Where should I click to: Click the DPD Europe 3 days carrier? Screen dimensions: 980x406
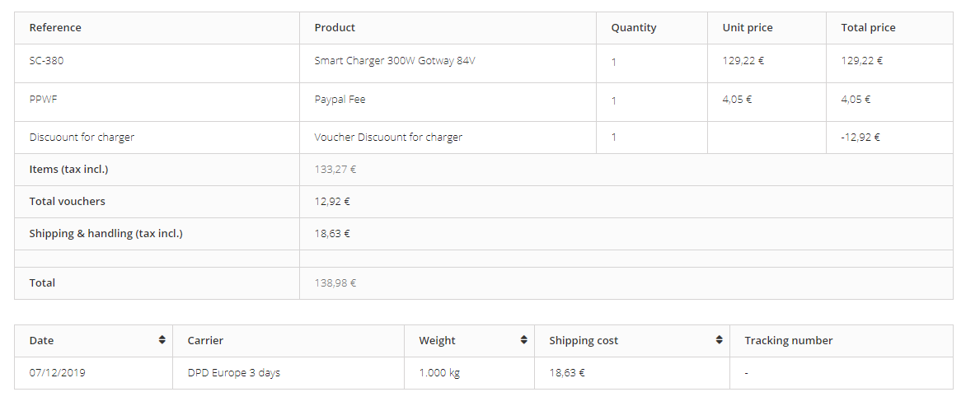tap(234, 373)
